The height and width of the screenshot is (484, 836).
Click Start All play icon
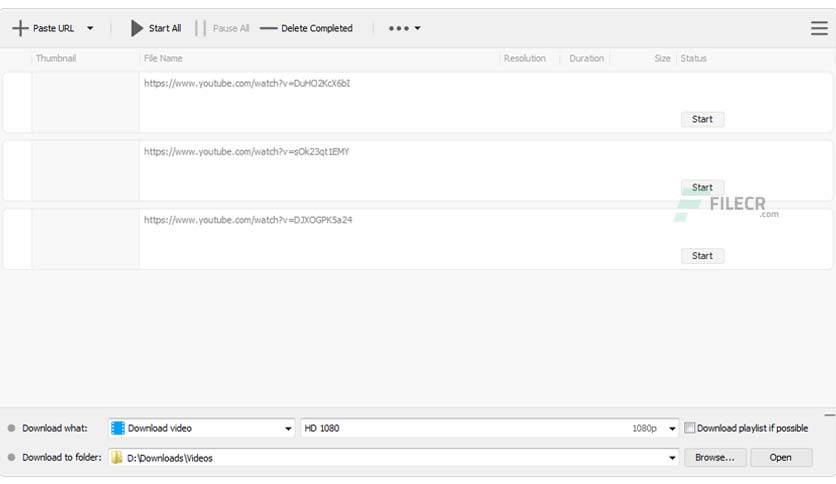pos(137,28)
